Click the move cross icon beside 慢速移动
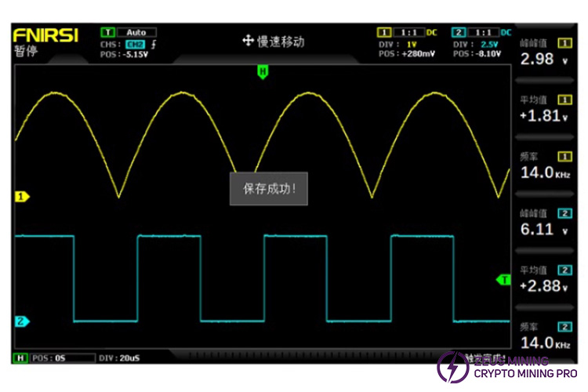The width and height of the screenshot is (588, 392). click(x=249, y=41)
